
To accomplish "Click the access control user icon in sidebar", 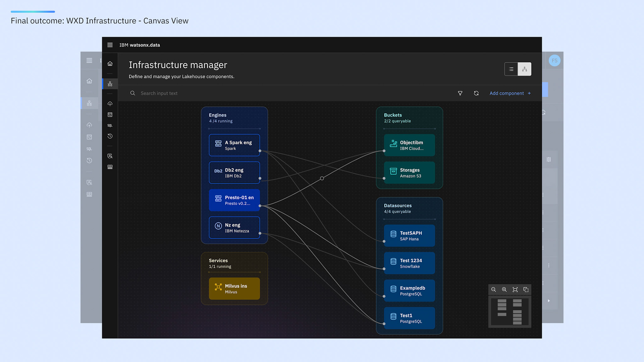I will pos(110,156).
